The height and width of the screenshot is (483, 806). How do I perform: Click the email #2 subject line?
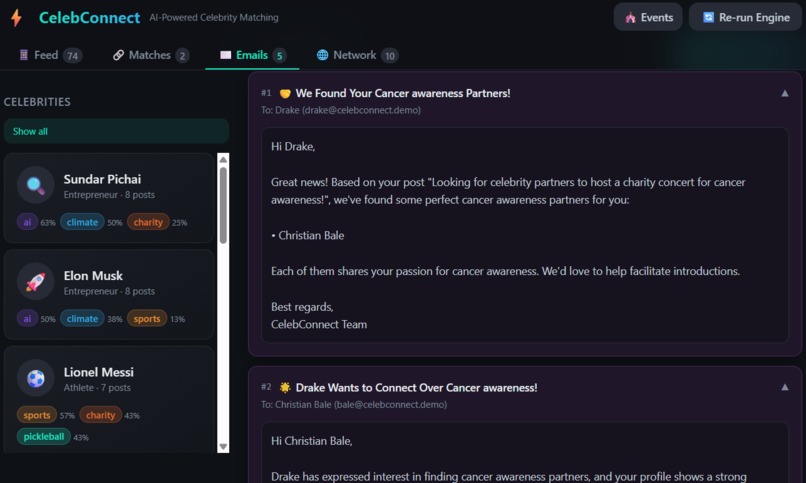[416, 387]
